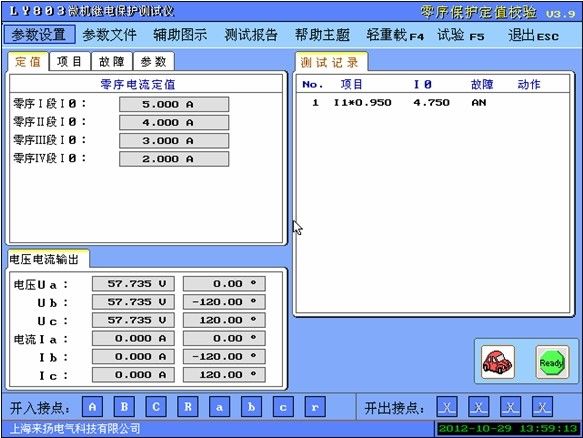
Task: Click the No. column header
Action: pyautogui.click(x=313, y=85)
